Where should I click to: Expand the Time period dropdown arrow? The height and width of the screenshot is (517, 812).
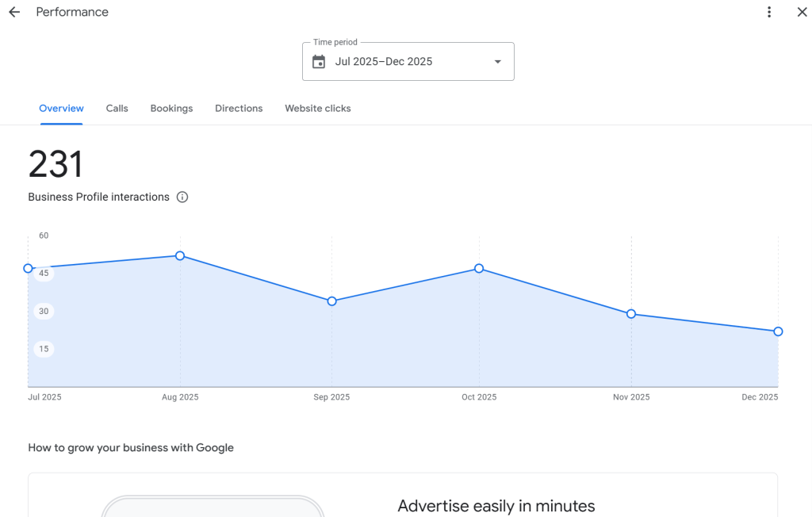[x=497, y=61]
